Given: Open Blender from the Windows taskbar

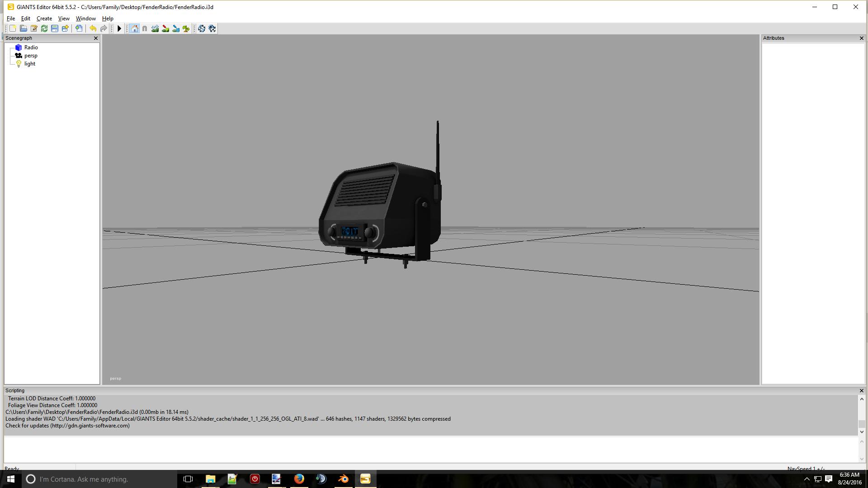Looking at the screenshot, I should pos(343,479).
